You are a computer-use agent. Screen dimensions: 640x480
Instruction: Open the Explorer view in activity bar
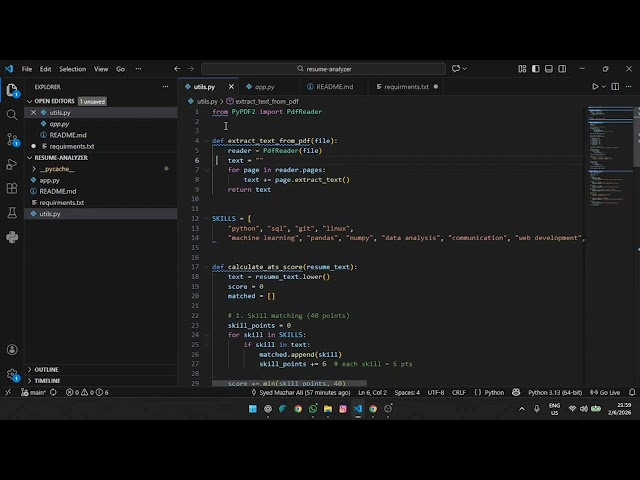[12, 90]
